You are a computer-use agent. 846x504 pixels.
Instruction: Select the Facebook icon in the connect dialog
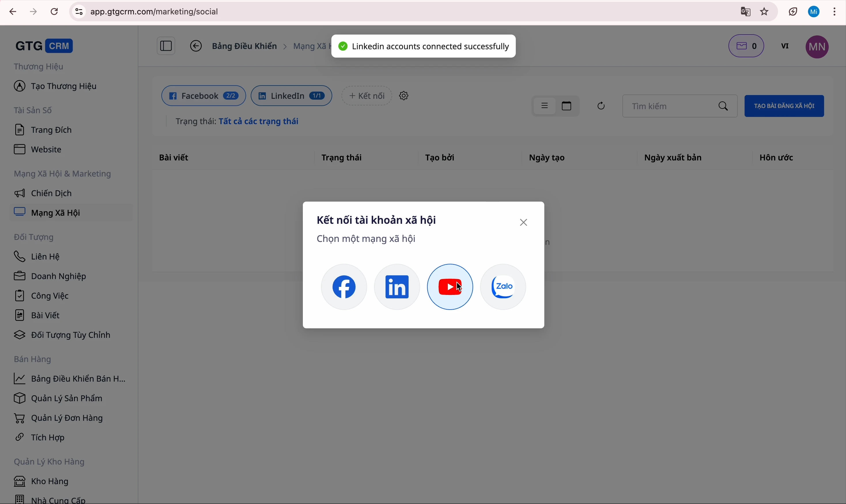(x=343, y=286)
